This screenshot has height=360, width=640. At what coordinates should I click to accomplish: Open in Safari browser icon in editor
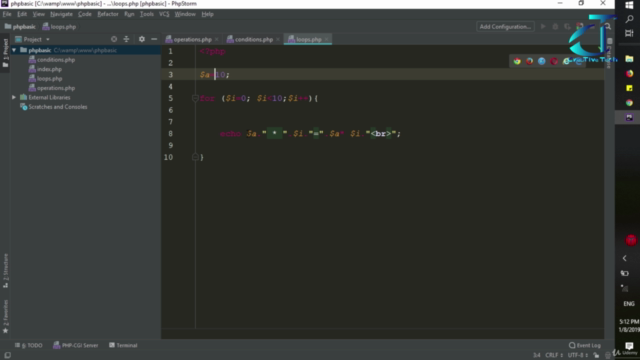click(x=542, y=61)
